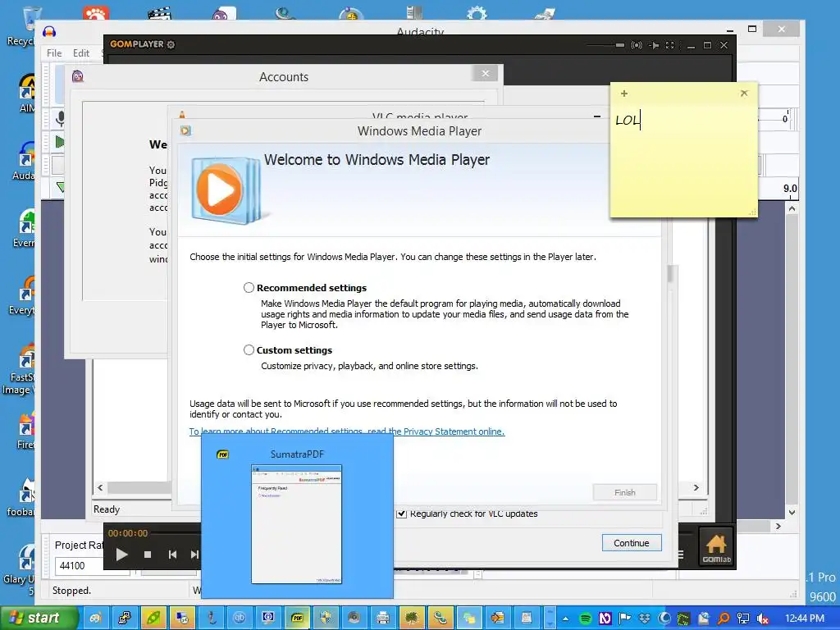Open GOMlab home icon
Screen dimensions: 840x630
(716, 546)
